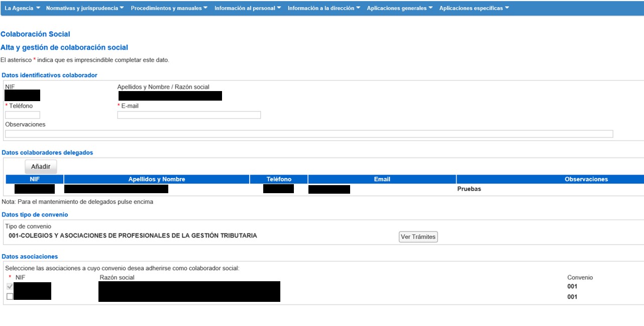The height and width of the screenshot is (326, 644).
Task: Open Aplicaciones específicas menu
Action: (474, 8)
